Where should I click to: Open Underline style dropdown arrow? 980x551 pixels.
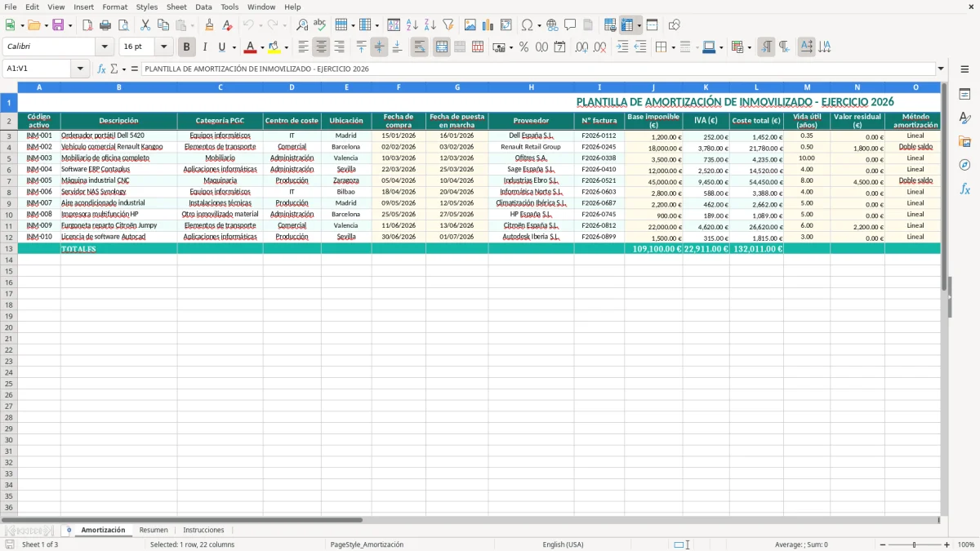pyautogui.click(x=234, y=47)
